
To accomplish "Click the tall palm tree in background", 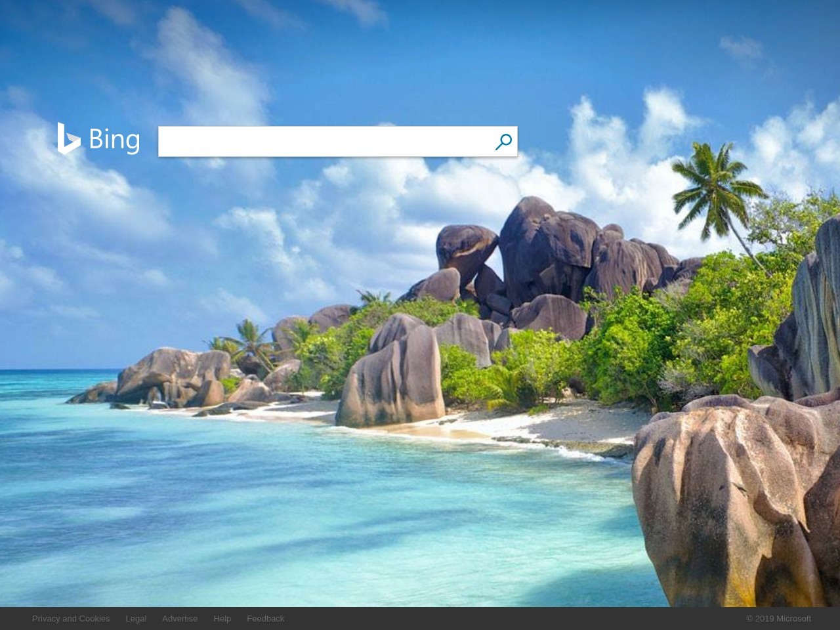I will tap(719, 197).
